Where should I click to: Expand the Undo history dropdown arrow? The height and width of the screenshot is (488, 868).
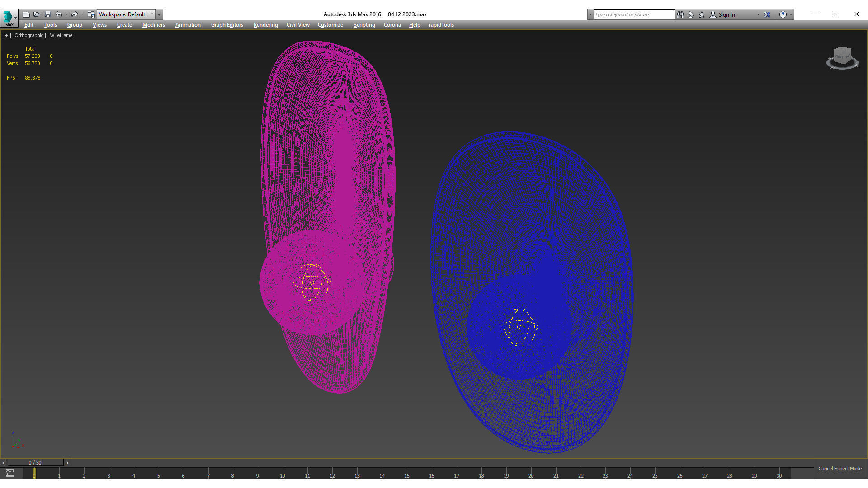(66, 14)
